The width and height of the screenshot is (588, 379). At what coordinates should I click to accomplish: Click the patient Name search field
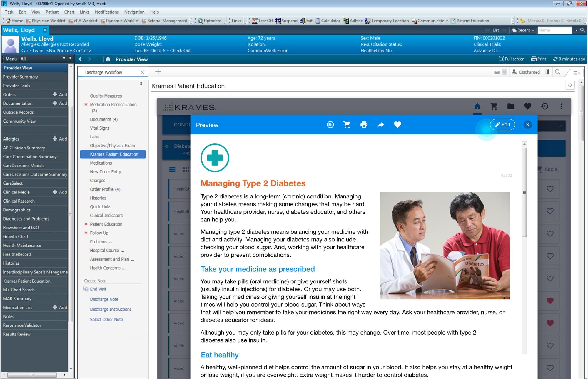click(554, 30)
